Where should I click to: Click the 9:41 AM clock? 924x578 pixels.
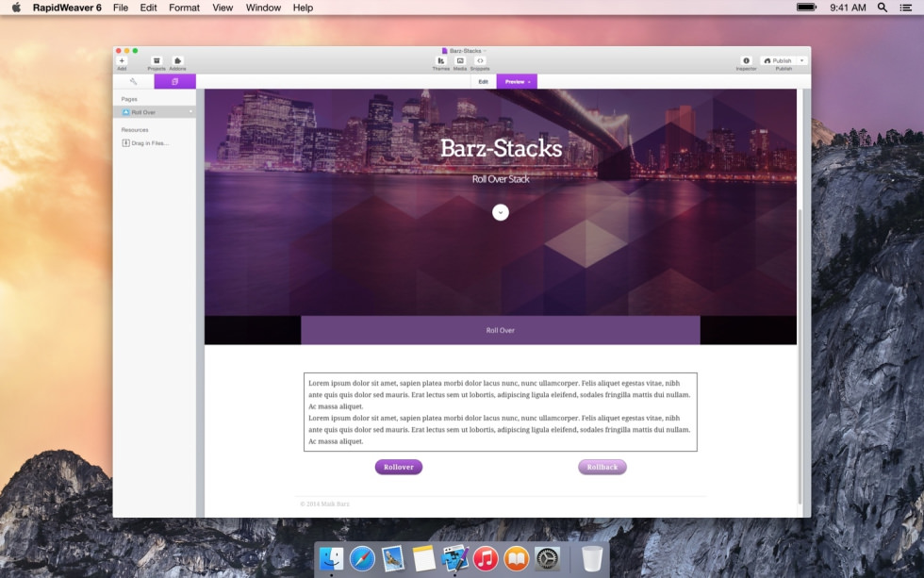pos(848,8)
